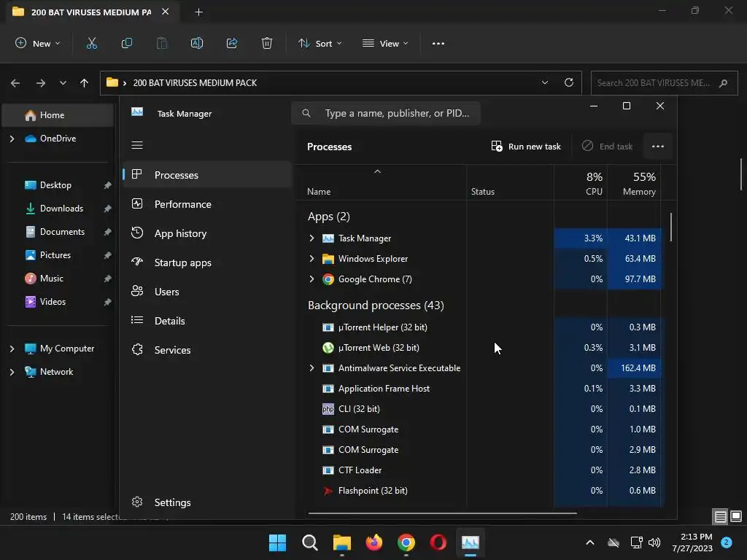The height and width of the screenshot is (560, 747).
Task: Open a new Explorer tab
Action: click(198, 12)
